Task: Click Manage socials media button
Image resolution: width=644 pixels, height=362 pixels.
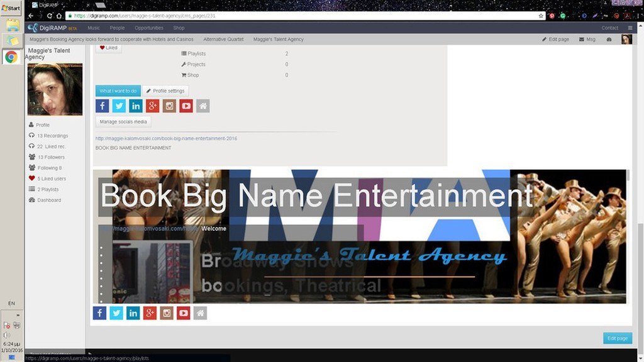Action: [x=123, y=121]
